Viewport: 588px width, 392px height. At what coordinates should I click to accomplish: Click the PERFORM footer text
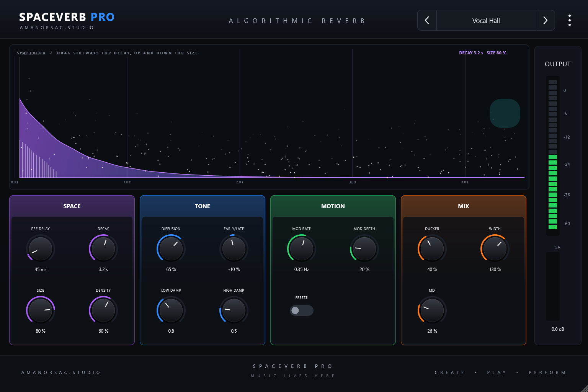[547, 372]
